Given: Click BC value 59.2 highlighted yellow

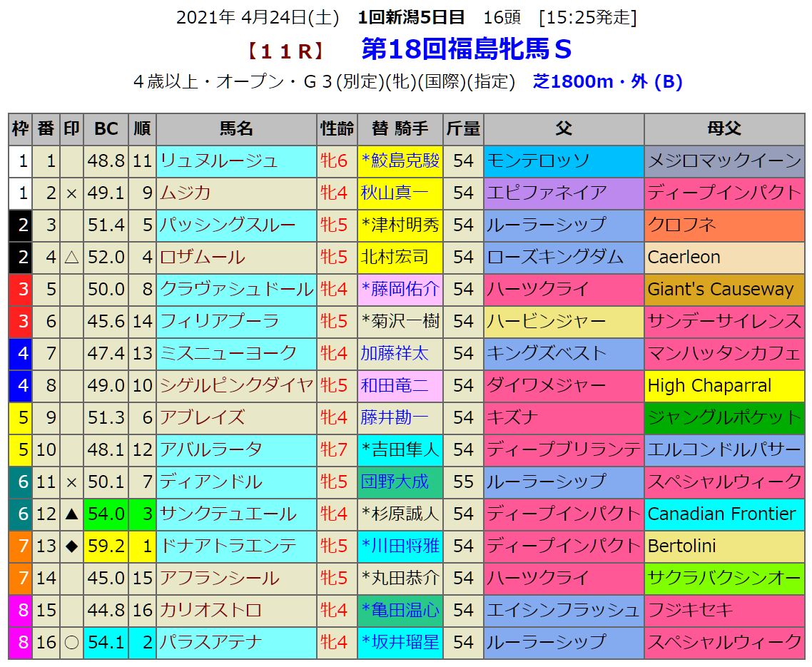Looking at the screenshot, I should click(106, 546).
